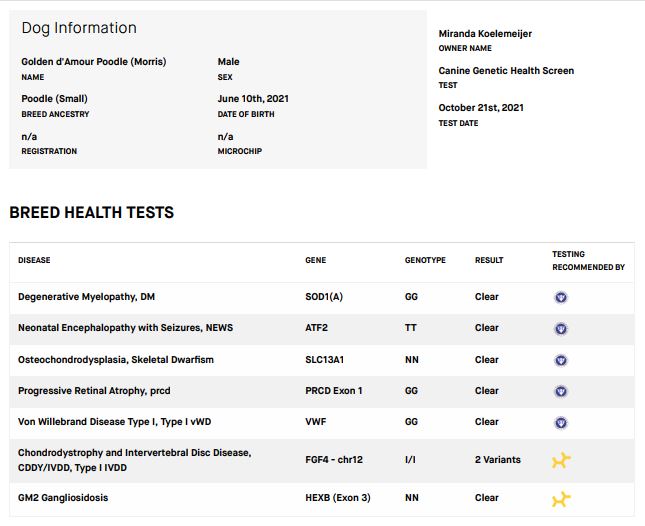Select the GENE column header
Viewport: 645px width, 526px height.
pyautogui.click(x=315, y=261)
